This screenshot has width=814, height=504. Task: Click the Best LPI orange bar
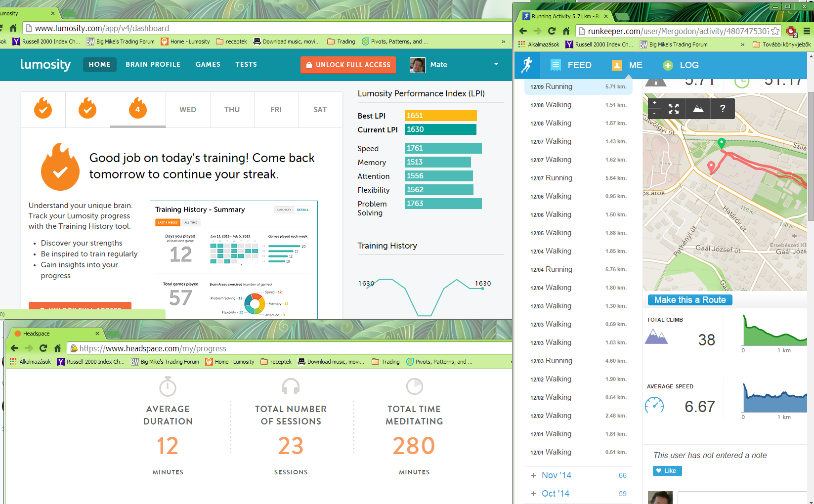pos(440,116)
